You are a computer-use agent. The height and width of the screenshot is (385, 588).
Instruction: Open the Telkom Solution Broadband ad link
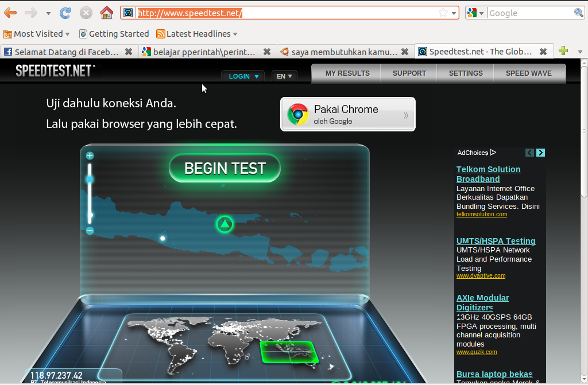click(488, 174)
